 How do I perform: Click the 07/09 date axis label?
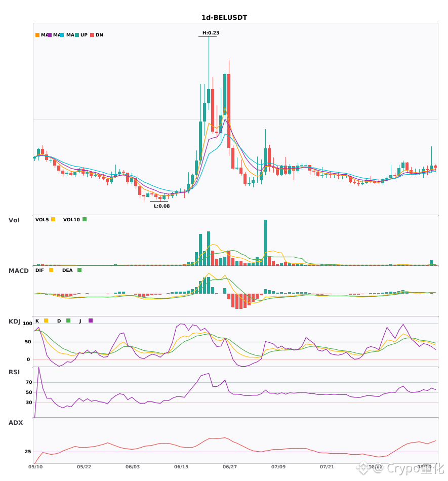[278, 467]
